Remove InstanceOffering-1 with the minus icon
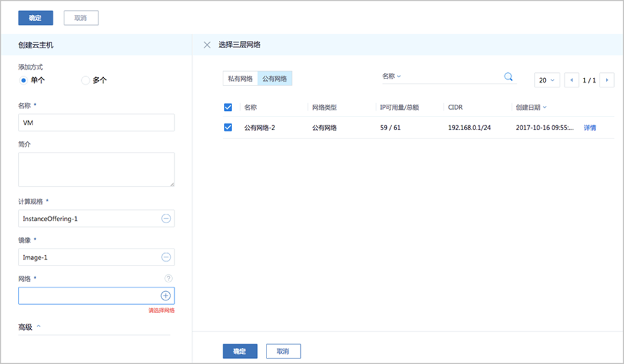Viewport: 624px width, 364px height. (x=166, y=219)
